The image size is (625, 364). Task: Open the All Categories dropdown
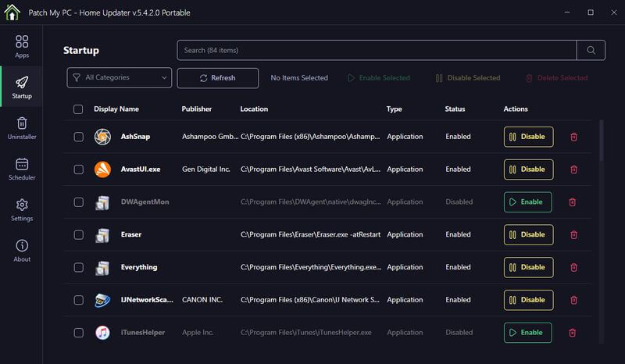pos(120,77)
